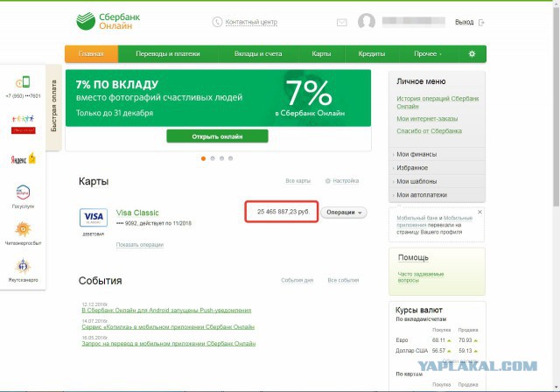
Task: Switch banner to the second carousel dot
Action: tap(213, 158)
